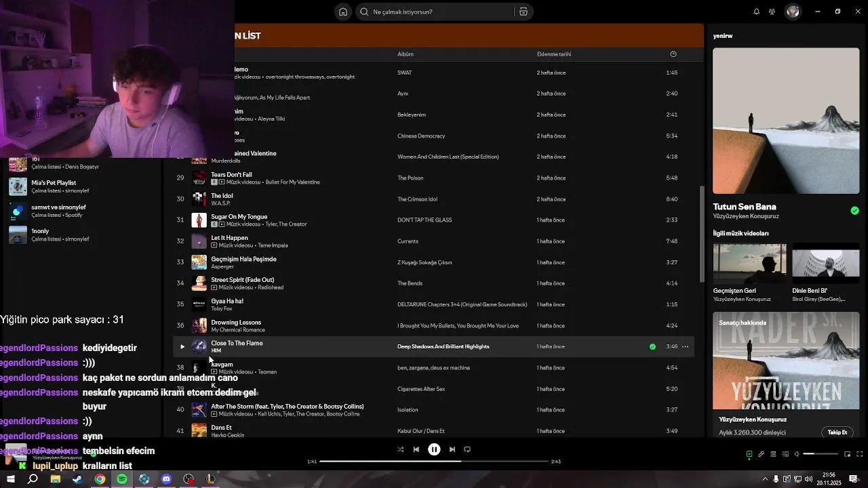The image size is (868, 488).
Task: Click the main track list scrollbar
Action: [x=701, y=234]
